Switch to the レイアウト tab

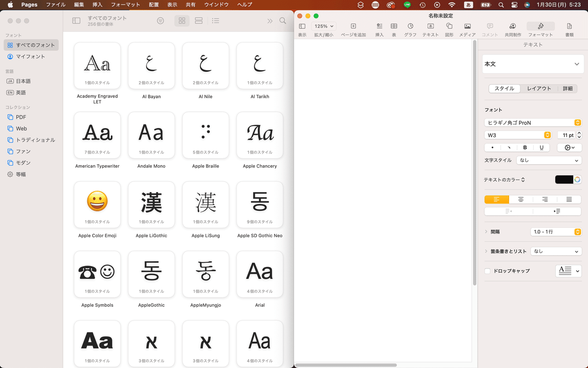coord(539,89)
